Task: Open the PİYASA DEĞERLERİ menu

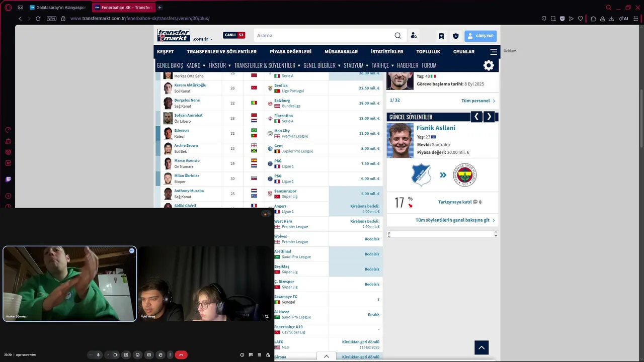Action: point(290,51)
